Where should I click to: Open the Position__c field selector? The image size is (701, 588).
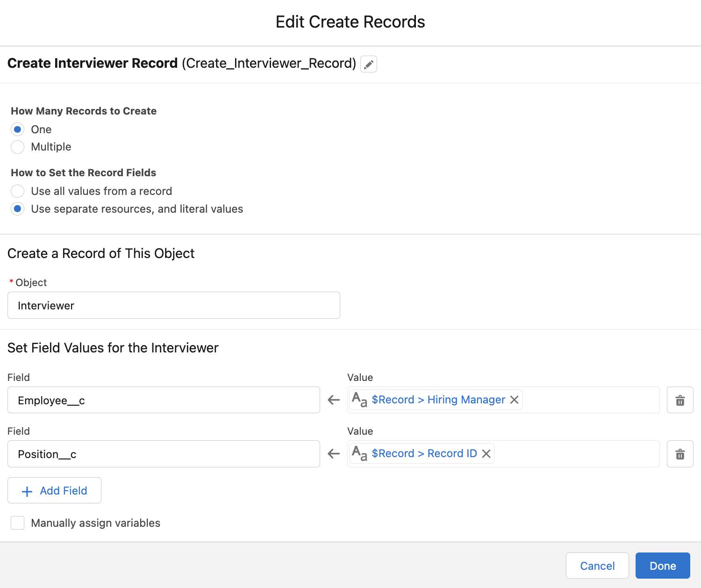pos(163,454)
